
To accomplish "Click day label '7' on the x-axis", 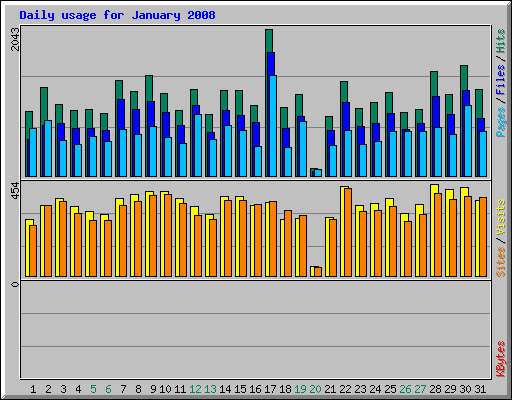I will point(123,389).
